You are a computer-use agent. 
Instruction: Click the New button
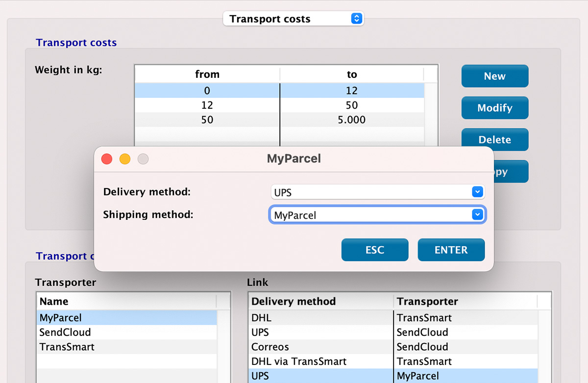494,76
